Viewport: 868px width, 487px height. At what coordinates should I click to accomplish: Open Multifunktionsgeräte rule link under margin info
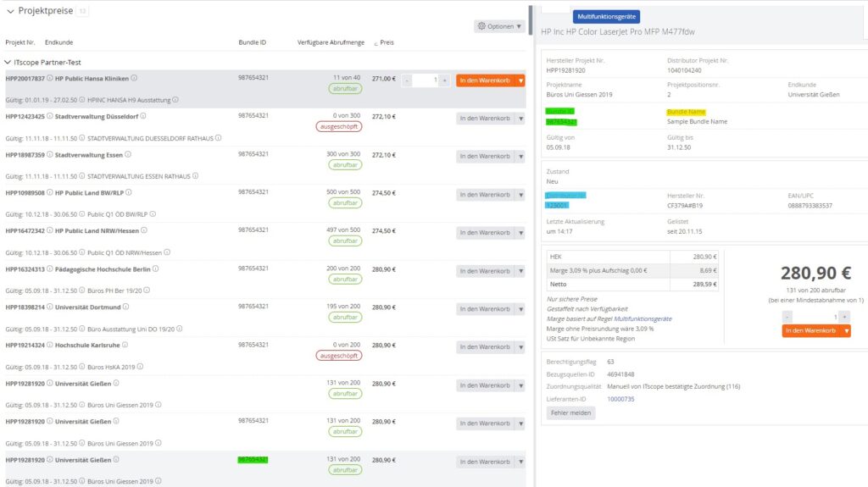pyautogui.click(x=643, y=318)
